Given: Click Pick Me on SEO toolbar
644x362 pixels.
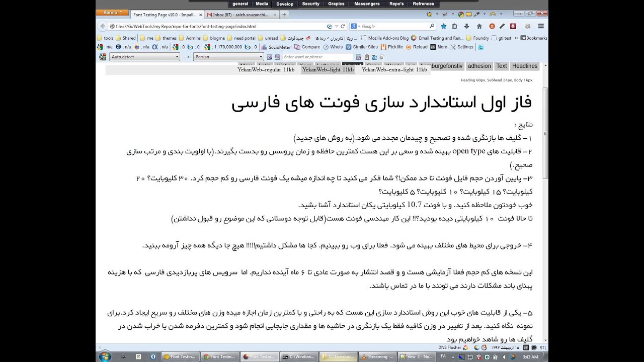Looking at the screenshot, I should (x=392, y=47).
